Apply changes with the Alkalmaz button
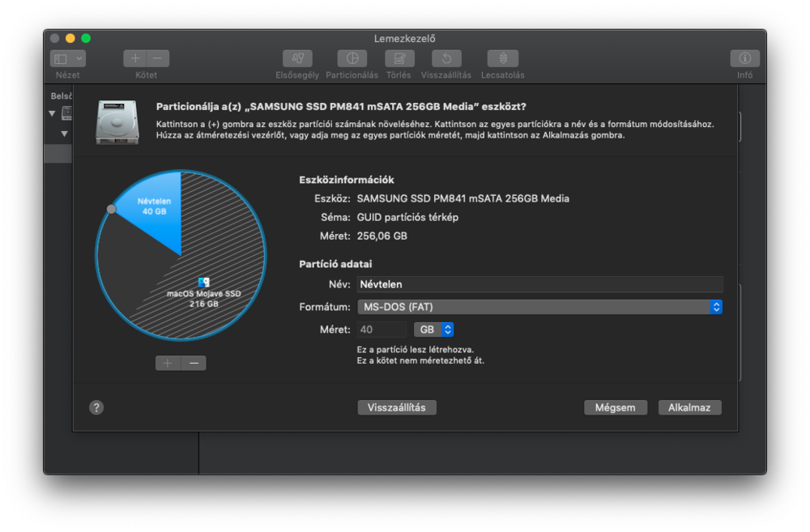 coord(689,407)
